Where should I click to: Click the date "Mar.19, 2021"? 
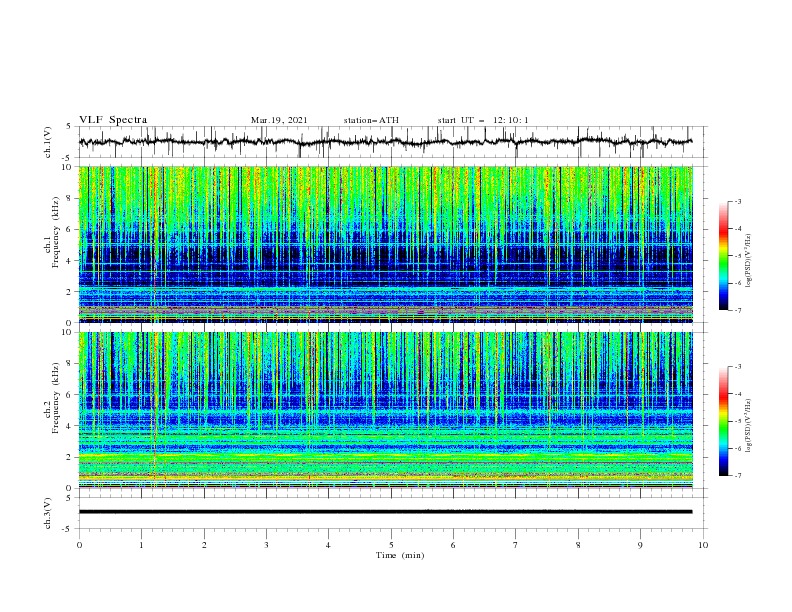[279, 120]
